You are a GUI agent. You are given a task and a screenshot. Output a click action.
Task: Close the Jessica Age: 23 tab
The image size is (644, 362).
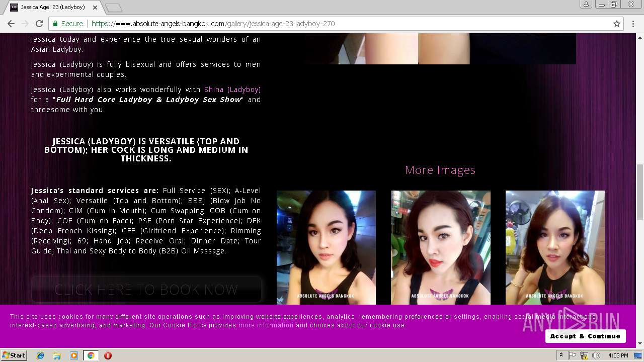pos(95,8)
